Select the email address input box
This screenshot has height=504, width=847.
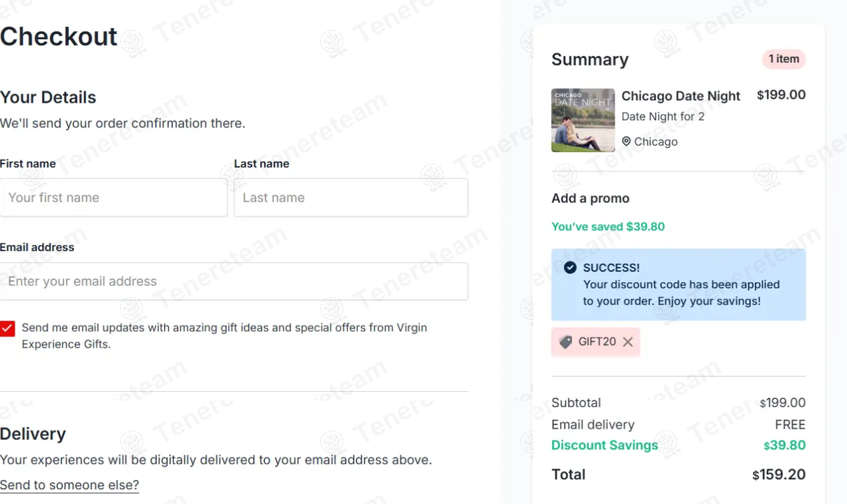coord(234,281)
